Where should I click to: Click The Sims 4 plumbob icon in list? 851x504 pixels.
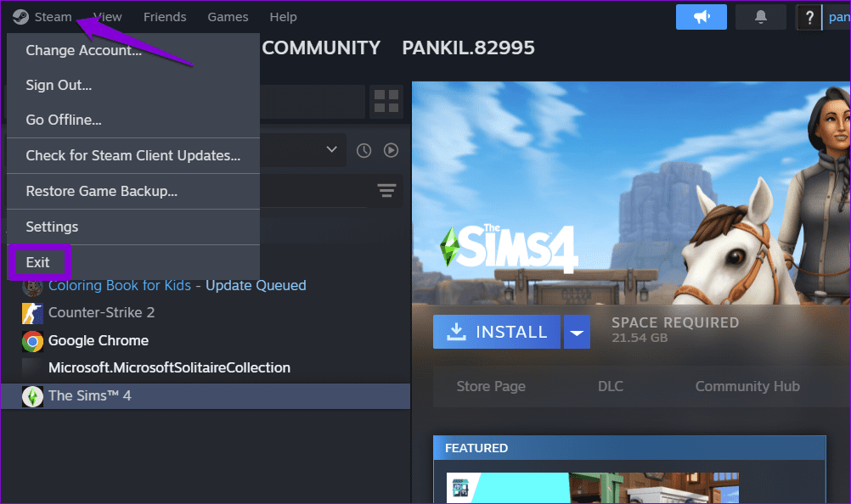[x=32, y=396]
